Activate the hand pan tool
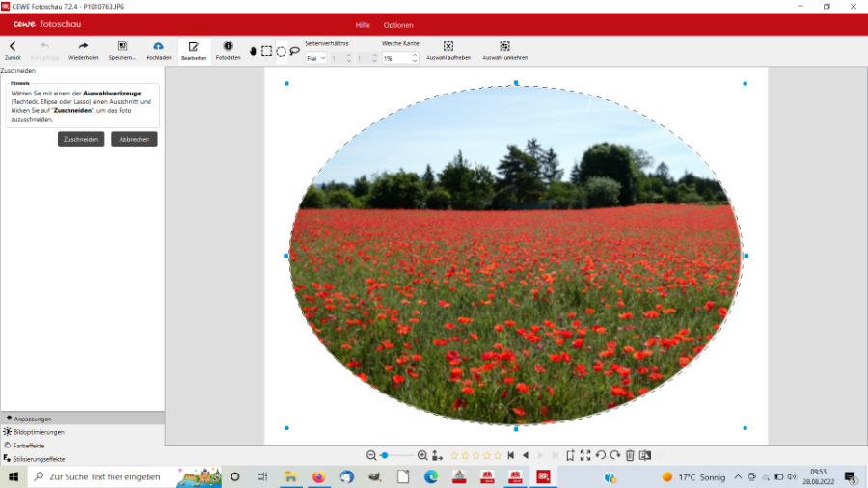868x488 pixels. [253, 51]
